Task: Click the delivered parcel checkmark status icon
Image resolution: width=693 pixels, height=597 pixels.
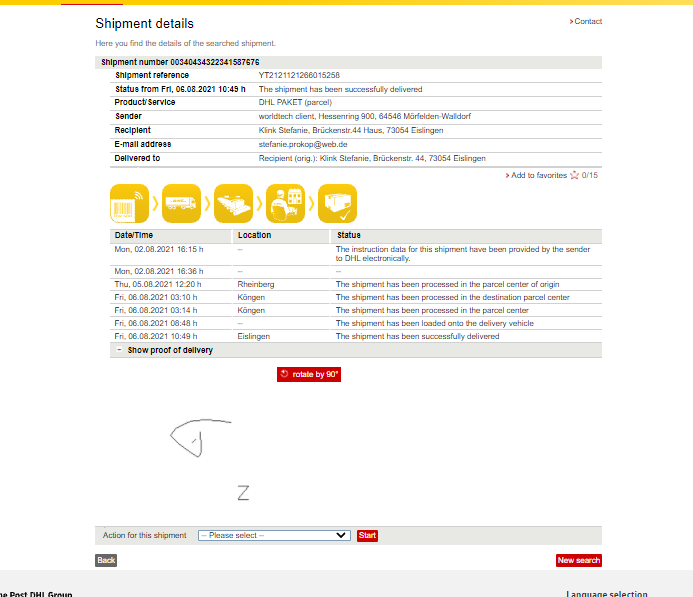Action: (337, 203)
